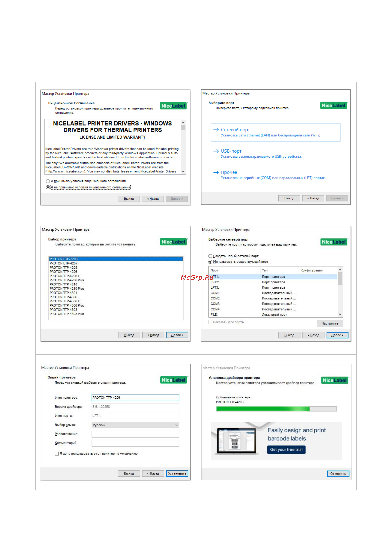Select the FILE: local port row
This screenshot has width=392, height=555.
(x=273, y=315)
